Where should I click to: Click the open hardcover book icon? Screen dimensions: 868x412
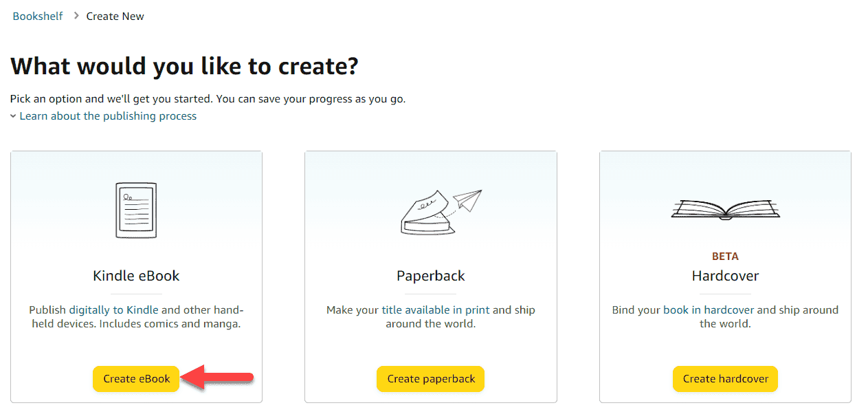tap(725, 209)
